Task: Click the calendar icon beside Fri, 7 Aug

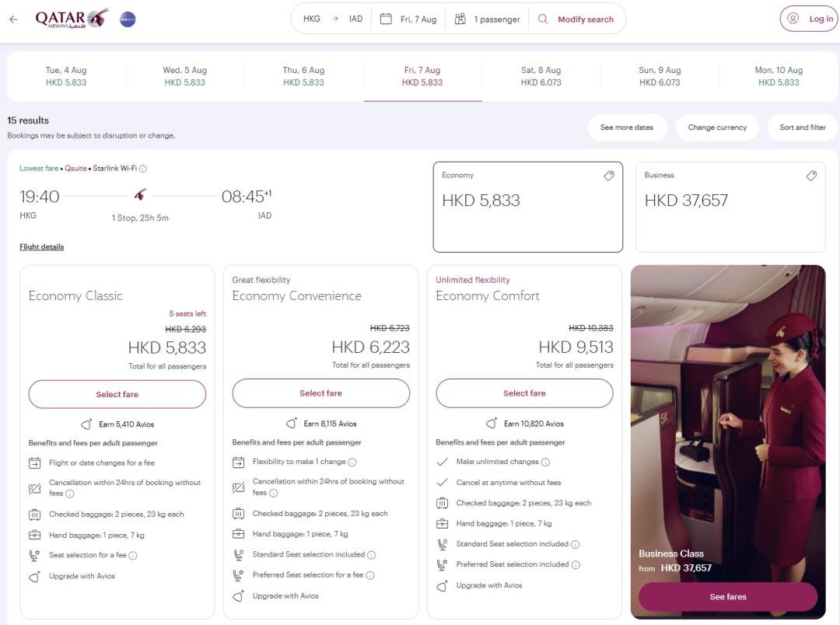Action: coord(386,19)
